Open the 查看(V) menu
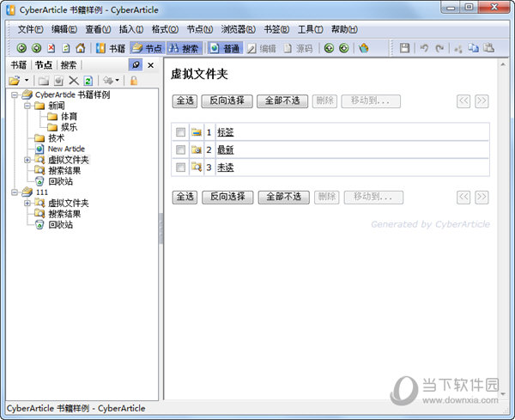The image size is (515, 420). pyautogui.click(x=98, y=29)
